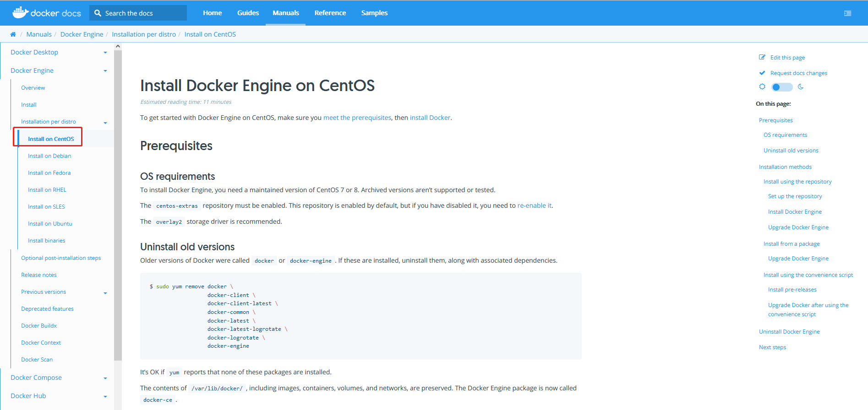Jump to OS requirements in page contents
This screenshot has width=868, height=410.
tap(785, 135)
